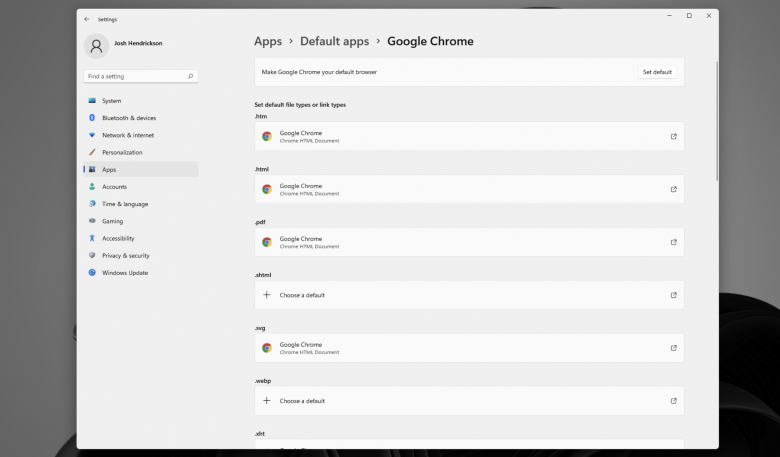Open external link icon for .html row

pos(674,189)
